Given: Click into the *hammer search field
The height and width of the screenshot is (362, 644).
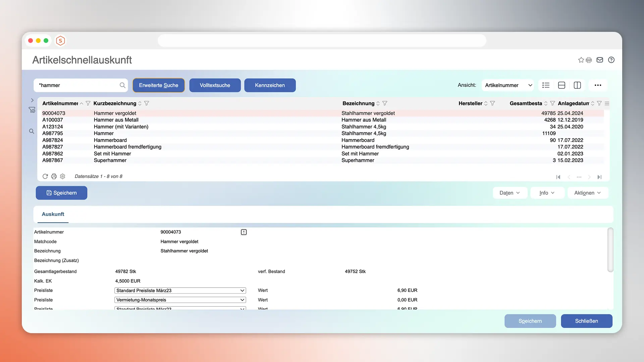Looking at the screenshot, I should pyautogui.click(x=77, y=85).
